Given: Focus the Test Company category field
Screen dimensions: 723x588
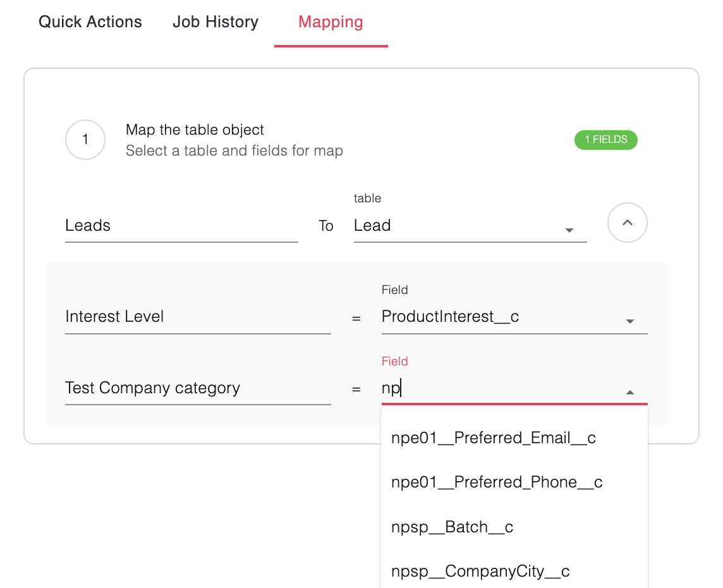Looking at the screenshot, I should click(x=197, y=388).
